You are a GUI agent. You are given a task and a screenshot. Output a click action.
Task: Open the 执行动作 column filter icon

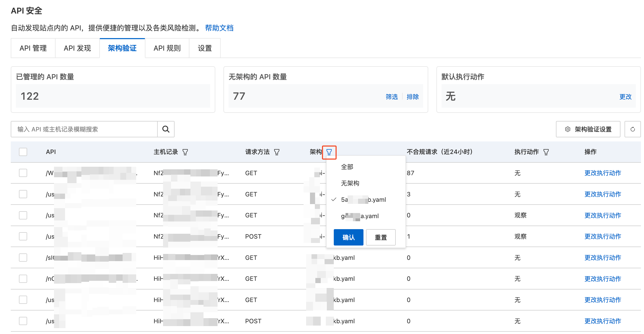(546, 152)
